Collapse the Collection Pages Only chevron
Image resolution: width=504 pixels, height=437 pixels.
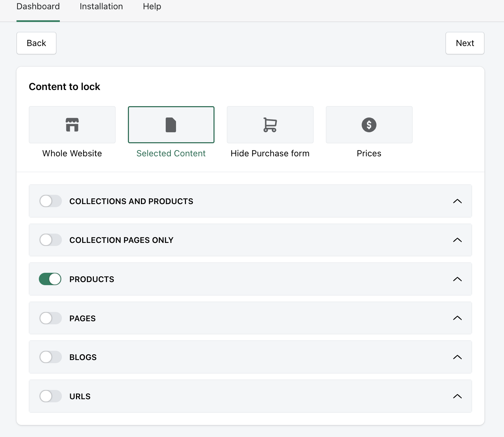pyautogui.click(x=457, y=240)
